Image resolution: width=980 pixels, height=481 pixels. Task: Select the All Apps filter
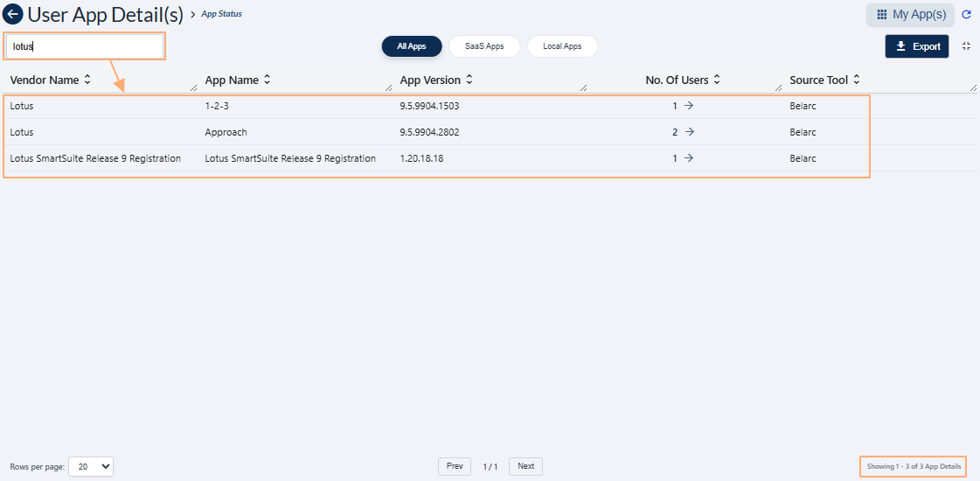pyautogui.click(x=412, y=46)
